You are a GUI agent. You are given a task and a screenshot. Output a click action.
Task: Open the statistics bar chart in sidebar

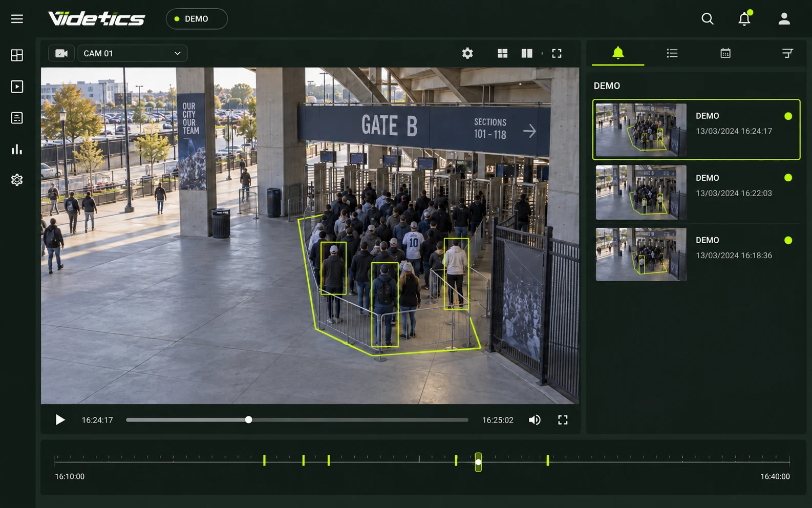pyautogui.click(x=17, y=149)
